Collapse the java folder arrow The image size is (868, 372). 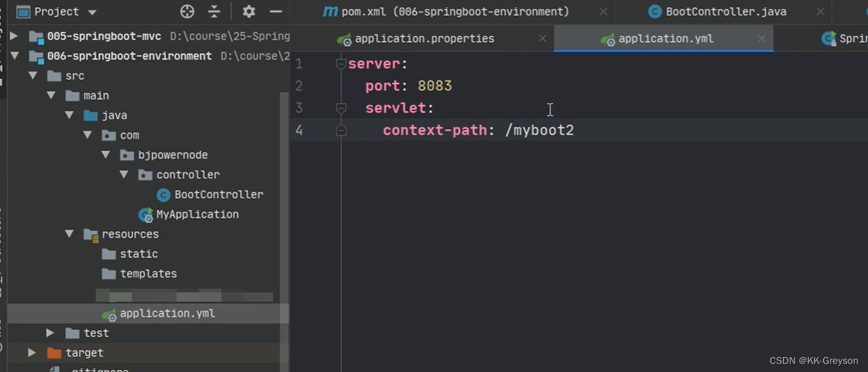pyautogui.click(x=69, y=116)
